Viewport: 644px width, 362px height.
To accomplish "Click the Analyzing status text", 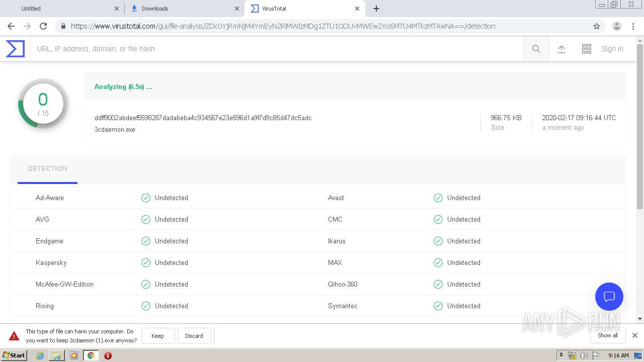I will pyautogui.click(x=123, y=86).
